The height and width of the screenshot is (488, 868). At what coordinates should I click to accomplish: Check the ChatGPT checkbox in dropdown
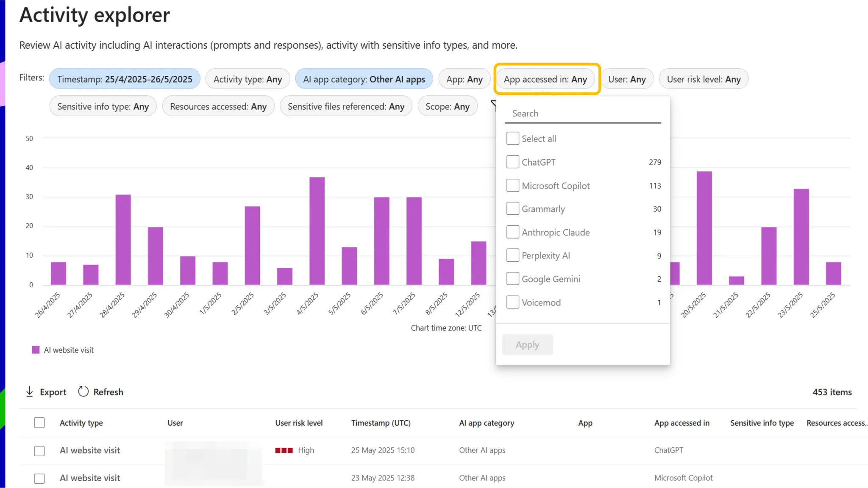513,162
